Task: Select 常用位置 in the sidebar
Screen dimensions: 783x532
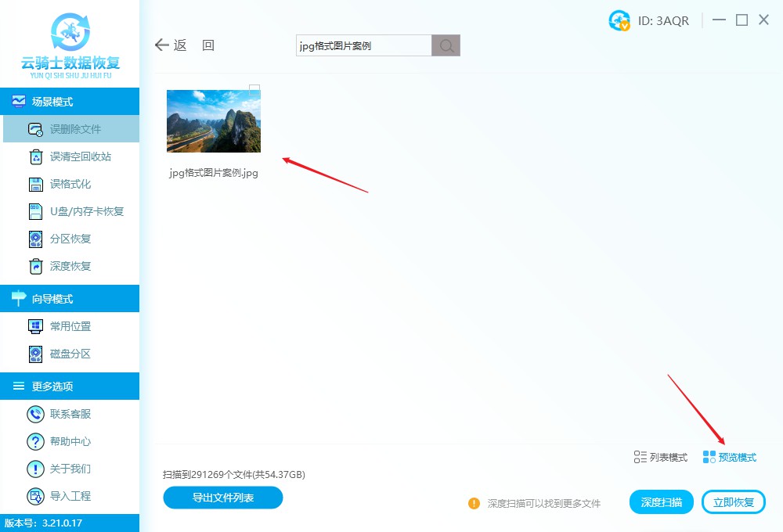Action: 70,326
